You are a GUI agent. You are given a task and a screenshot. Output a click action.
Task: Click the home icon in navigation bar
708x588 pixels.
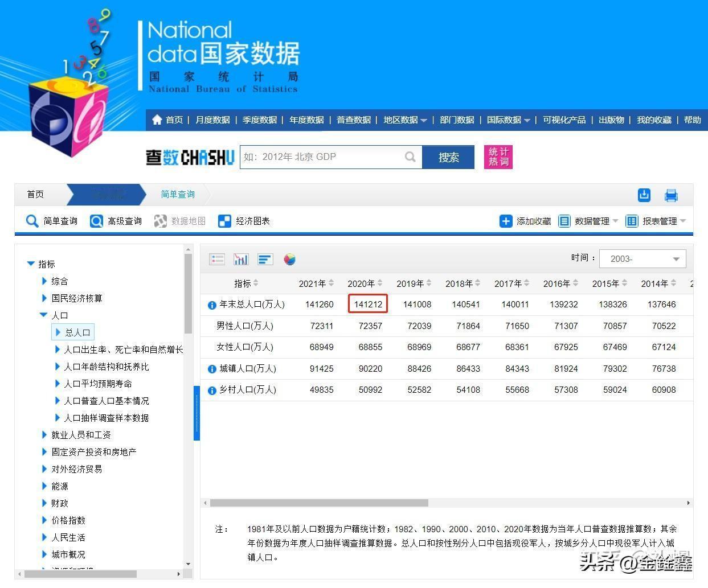[x=157, y=120]
